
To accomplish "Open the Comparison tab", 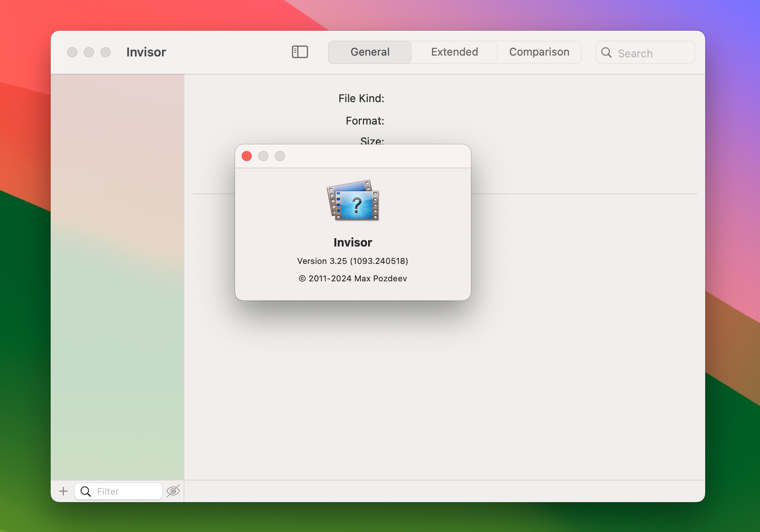I will 539,52.
